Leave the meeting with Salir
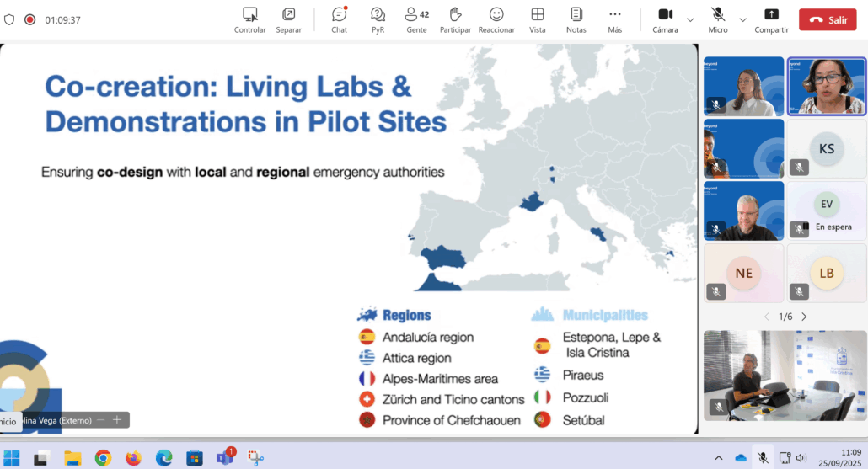The width and height of the screenshot is (868, 469). click(827, 19)
